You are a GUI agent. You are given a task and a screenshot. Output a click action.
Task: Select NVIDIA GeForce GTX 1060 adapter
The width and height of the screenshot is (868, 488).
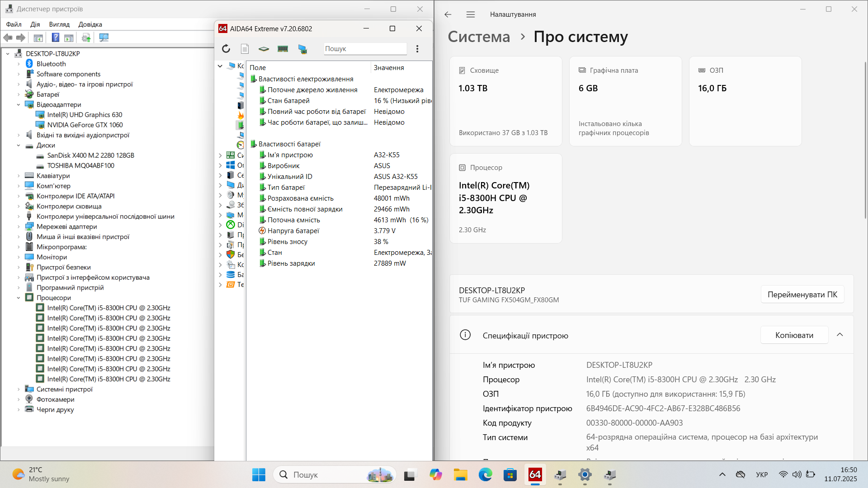(x=85, y=125)
